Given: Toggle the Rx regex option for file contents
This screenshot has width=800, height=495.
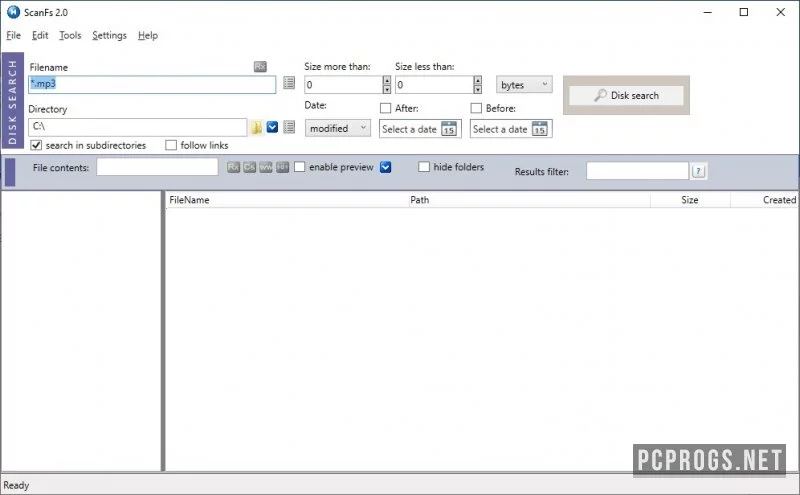Looking at the screenshot, I should [x=233, y=167].
